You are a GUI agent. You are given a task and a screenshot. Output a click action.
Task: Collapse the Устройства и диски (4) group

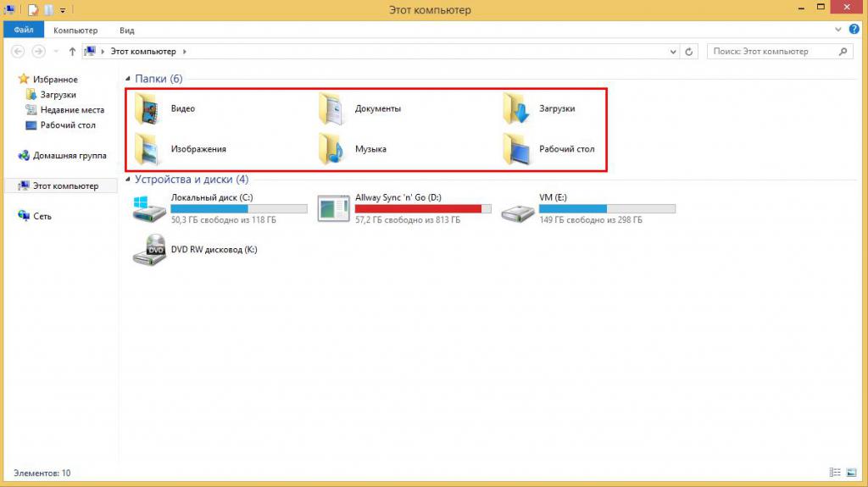point(128,180)
